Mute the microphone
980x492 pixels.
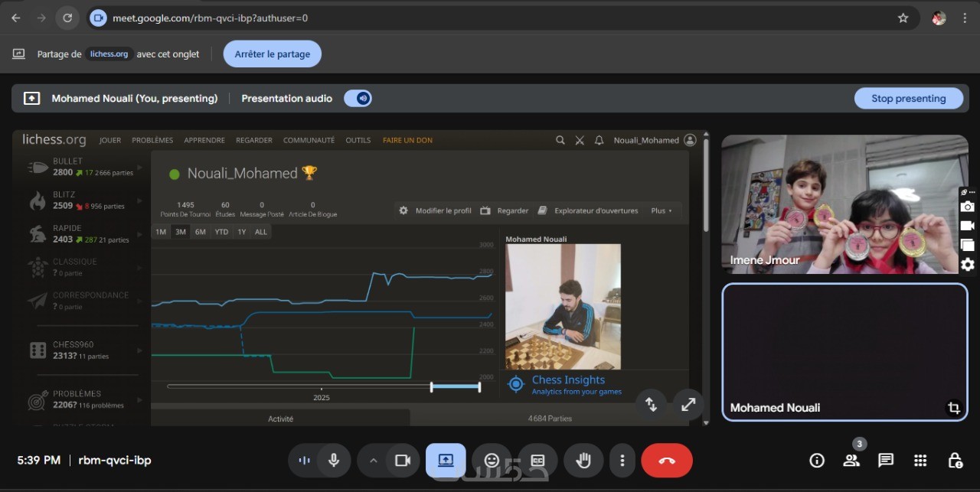coord(334,461)
